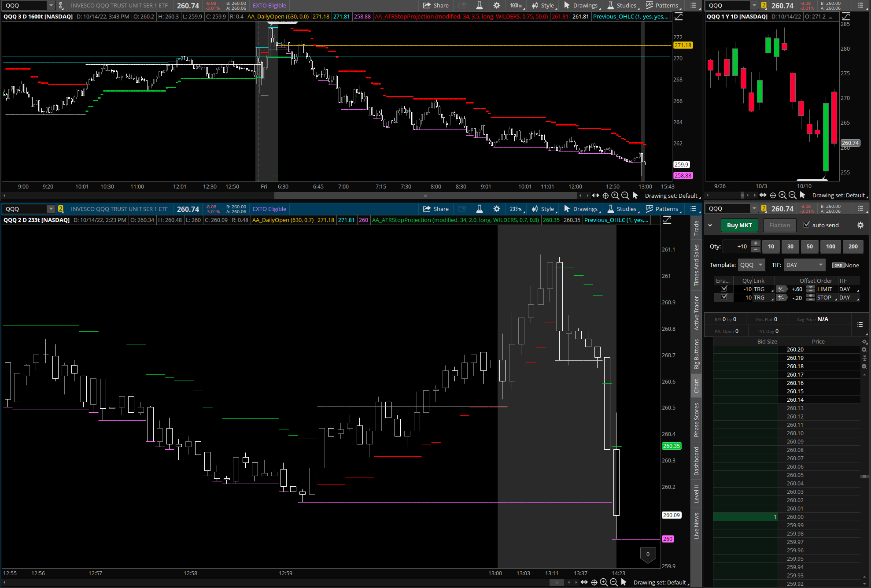Open the Dashboard side tab
871x588 pixels.
tap(696, 461)
